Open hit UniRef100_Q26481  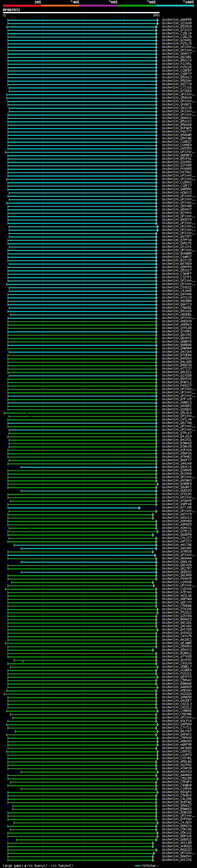pos(177,40)
